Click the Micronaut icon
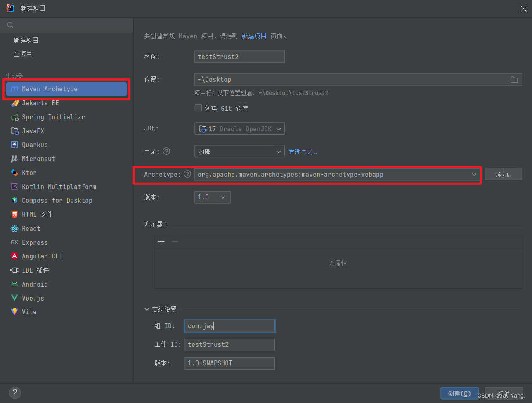 click(14, 159)
